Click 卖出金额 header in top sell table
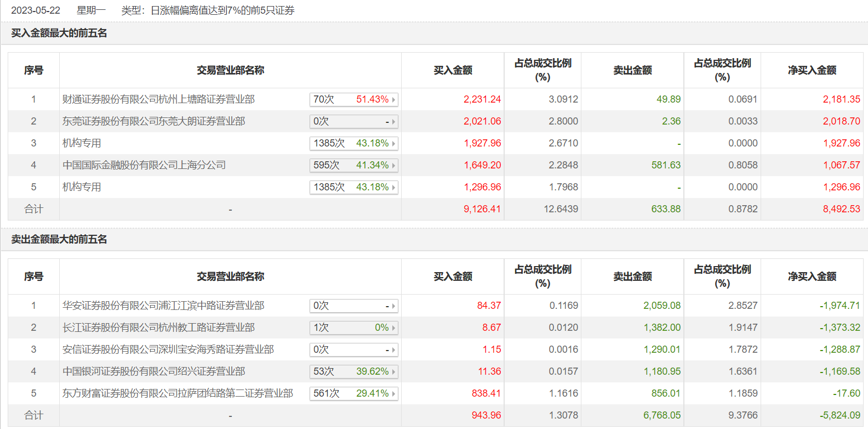 pos(632,276)
